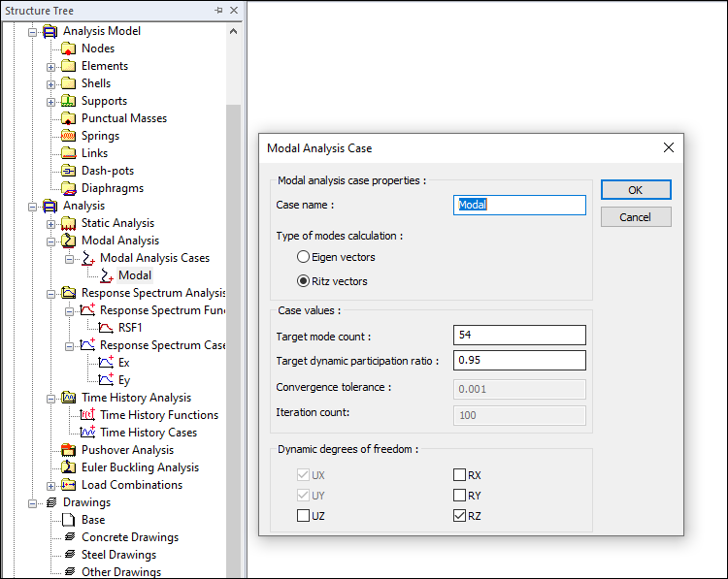Screen dimensions: 728x579
Task: Enable the UZ degree of freedom checkbox
Action: coord(304,516)
